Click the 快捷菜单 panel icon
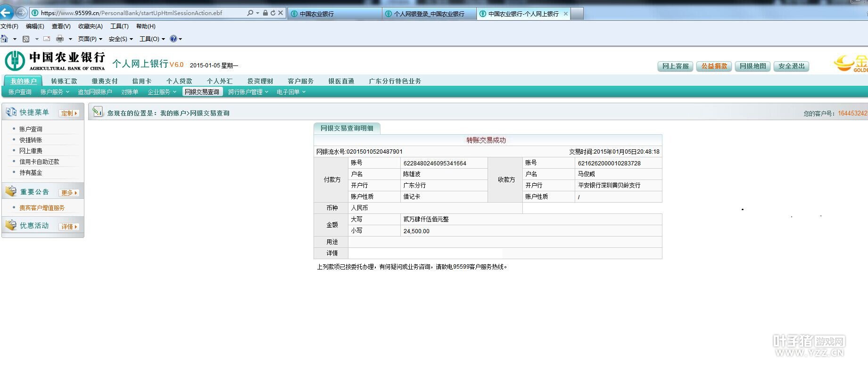 tap(11, 112)
